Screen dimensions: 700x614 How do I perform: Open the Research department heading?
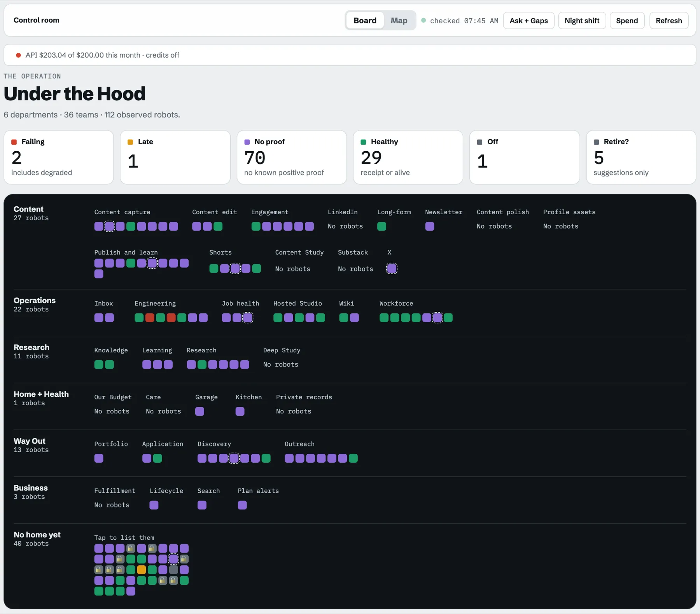31,347
